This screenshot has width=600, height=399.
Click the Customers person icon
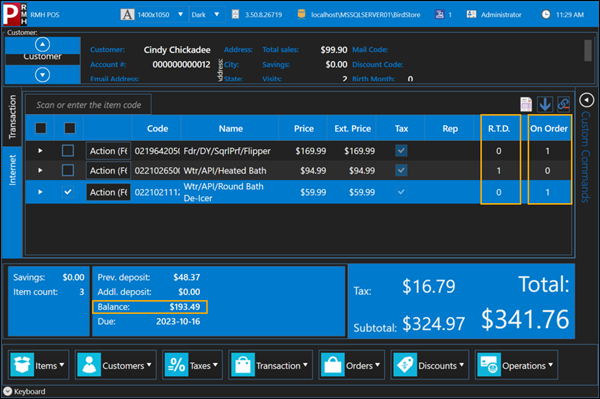pos(89,365)
